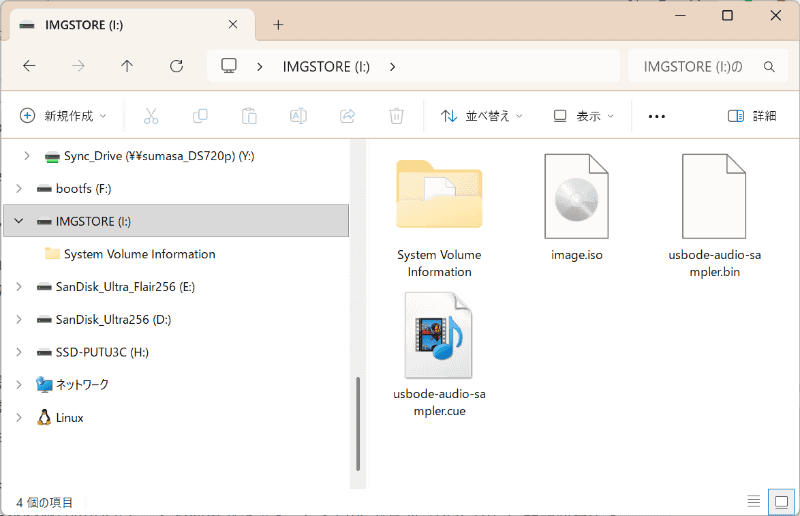Select the usbode-audio-sampler.cue file

click(439, 355)
